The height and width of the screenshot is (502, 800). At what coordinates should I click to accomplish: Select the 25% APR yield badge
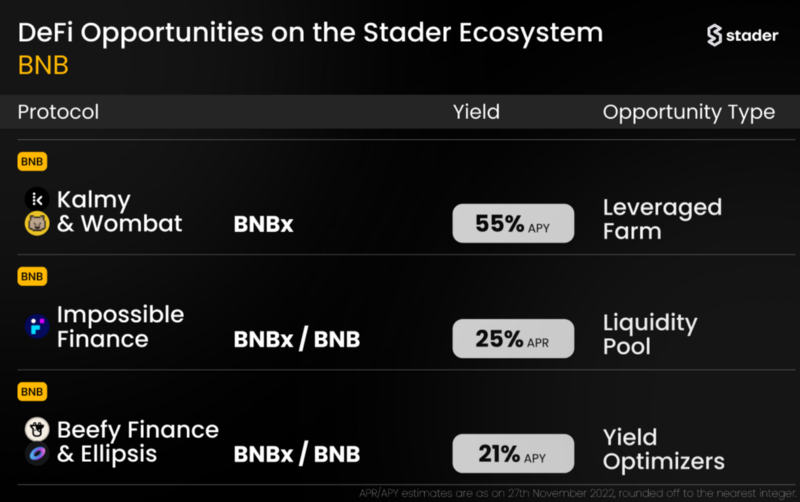513,339
